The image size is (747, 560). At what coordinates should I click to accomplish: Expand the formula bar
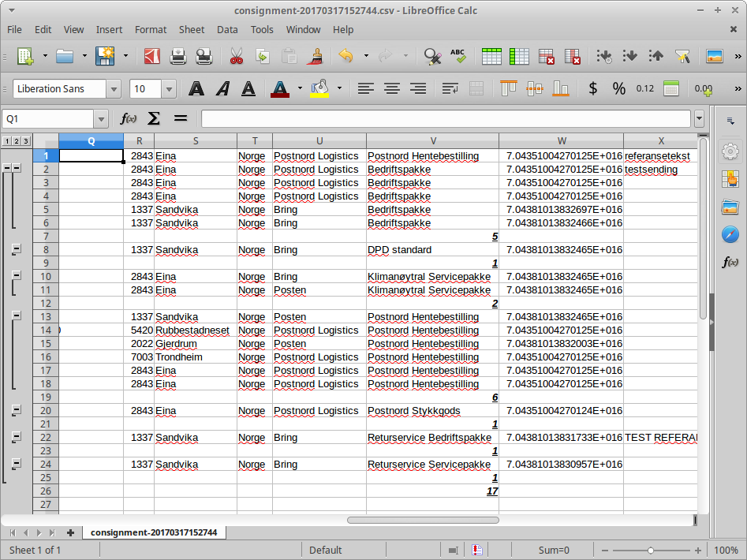699,118
